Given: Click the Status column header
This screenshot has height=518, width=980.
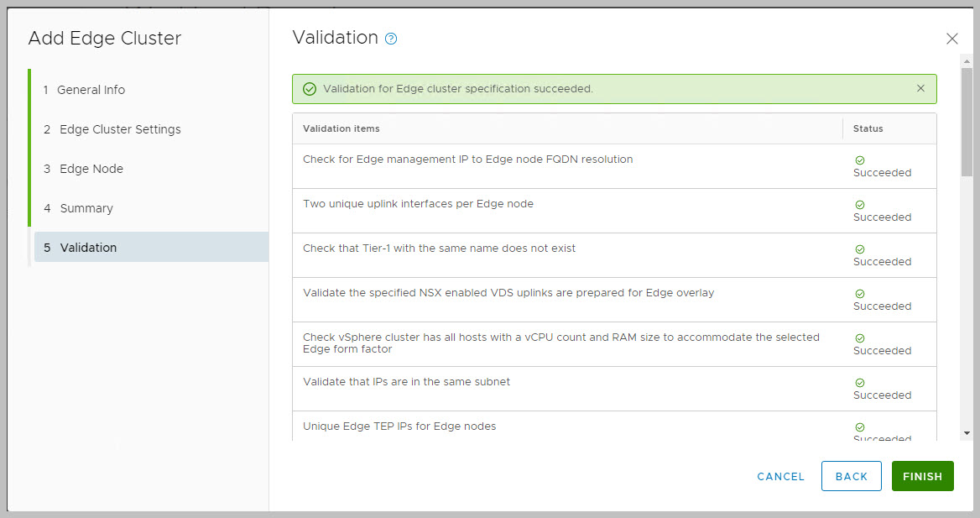Looking at the screenshot, I should pos(868,128).
